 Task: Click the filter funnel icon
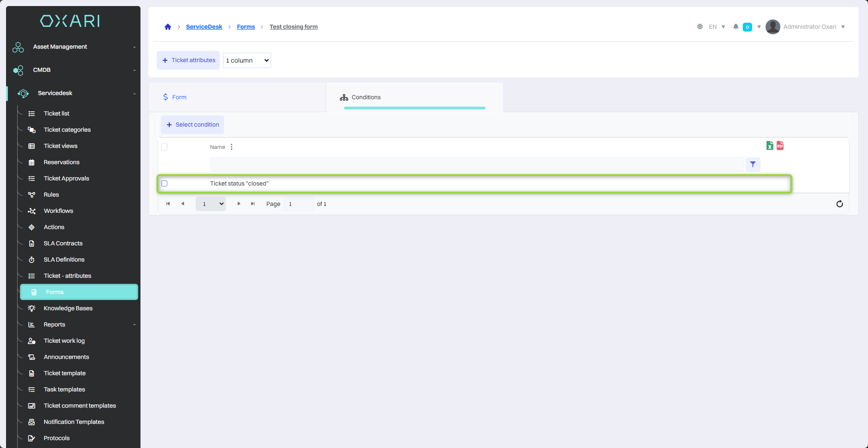pyautogui.click(x=753, y=164)
